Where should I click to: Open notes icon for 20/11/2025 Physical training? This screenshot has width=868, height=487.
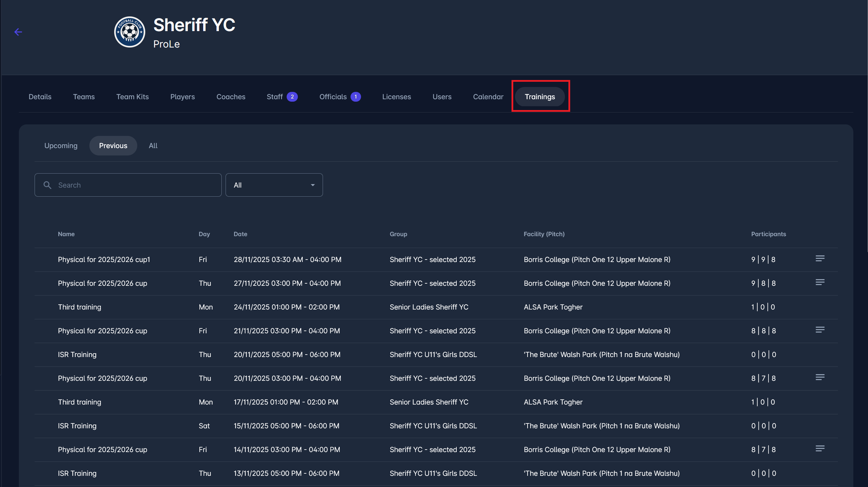pyautogui.click(x=820, y=377)
